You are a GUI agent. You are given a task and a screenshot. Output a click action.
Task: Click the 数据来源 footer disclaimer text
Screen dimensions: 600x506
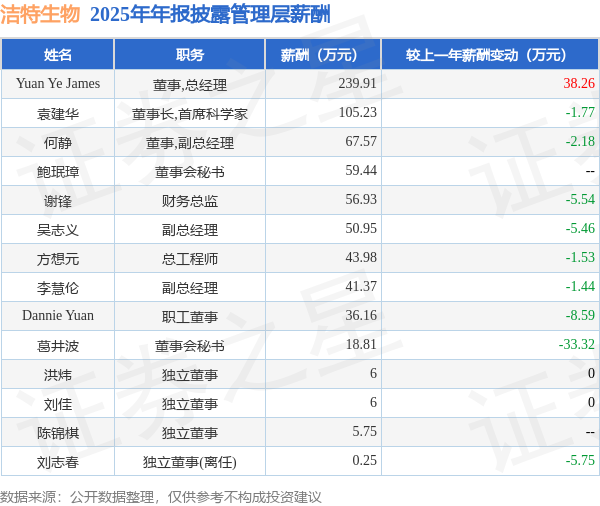point(161,497)
